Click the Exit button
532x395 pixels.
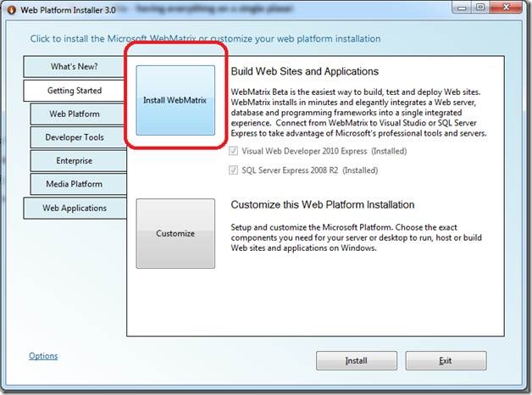446,360
